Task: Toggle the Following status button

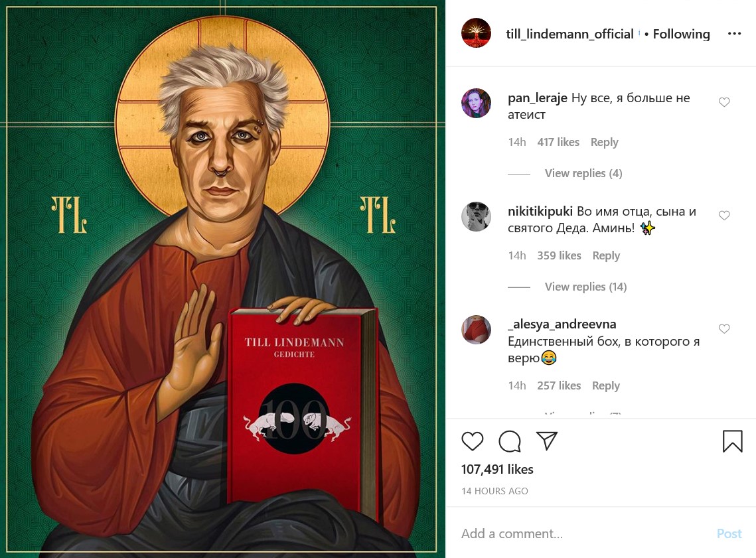Action: 681,34
